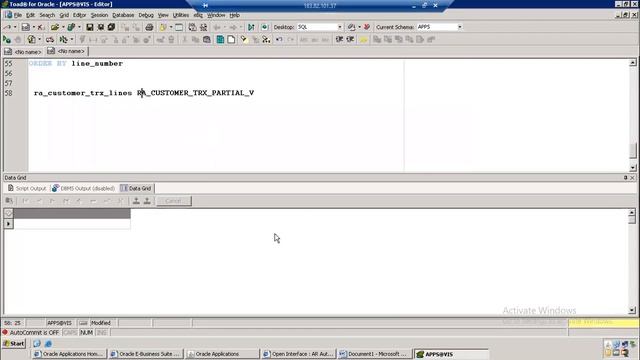Image resolution: width=640 pixels, height=360 pixels.
Task: Open the Search menu
Action: pos(47,15)
